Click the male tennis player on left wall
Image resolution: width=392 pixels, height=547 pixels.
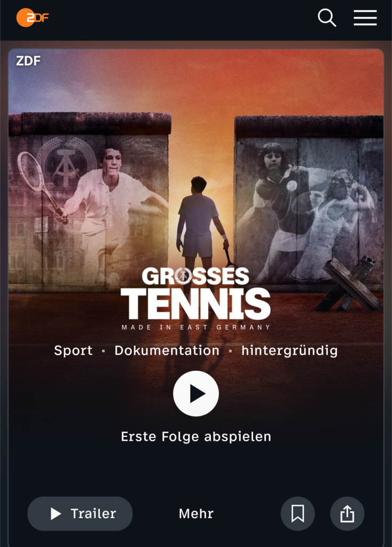coord(105,206)
